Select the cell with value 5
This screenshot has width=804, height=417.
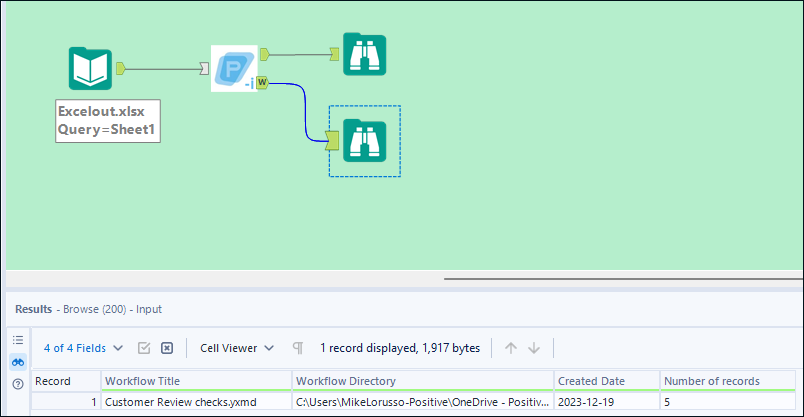(728, 402)
